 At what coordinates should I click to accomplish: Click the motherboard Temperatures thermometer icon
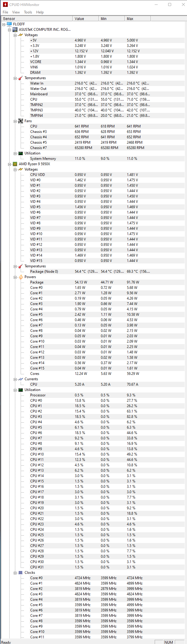(21, 78)
